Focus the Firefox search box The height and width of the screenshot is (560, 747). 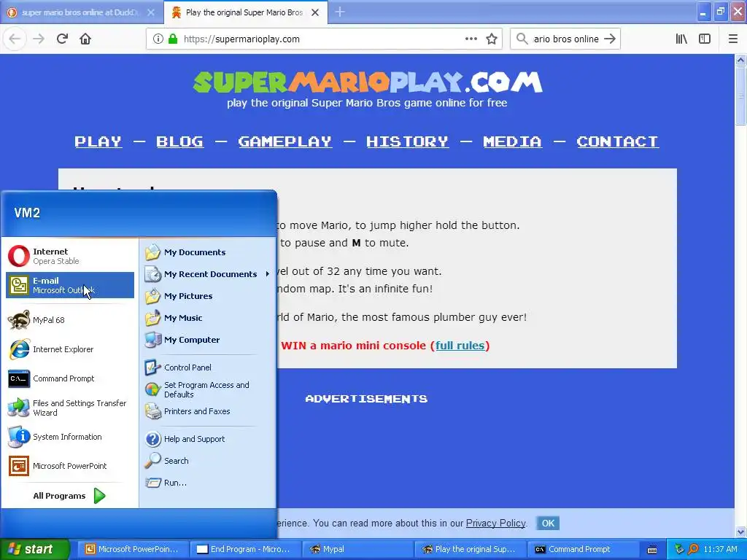(x=565, y=39)
